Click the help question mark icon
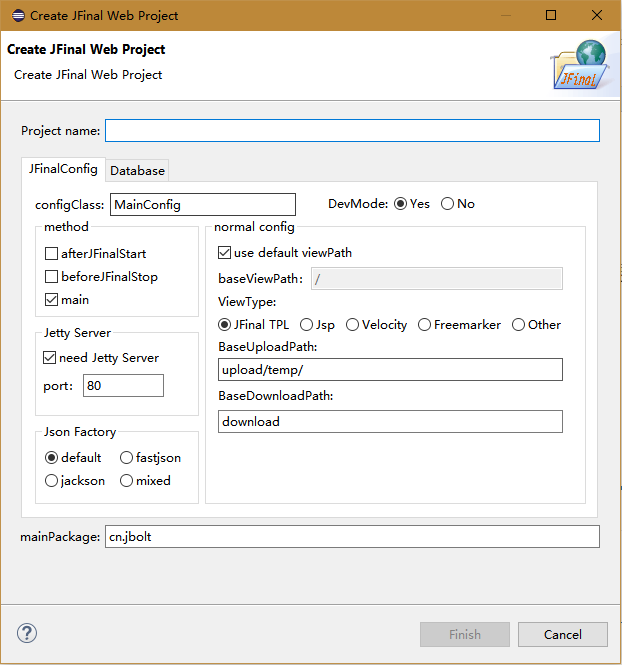 click(x=27, y=633)
